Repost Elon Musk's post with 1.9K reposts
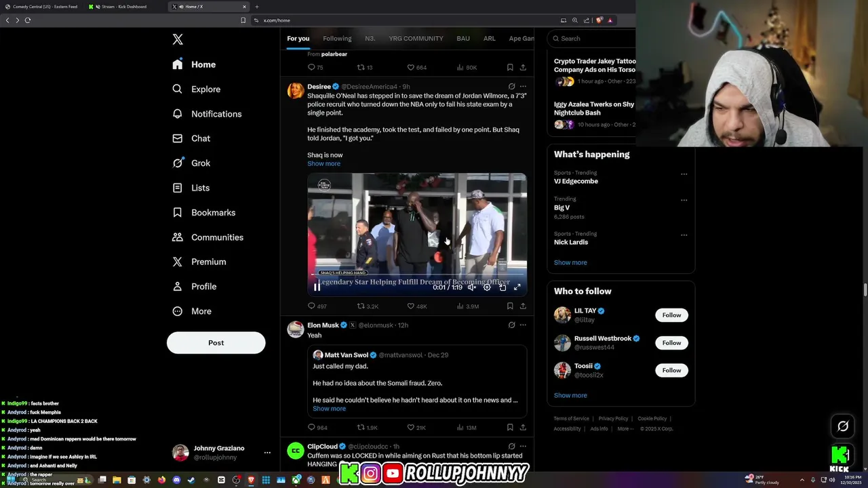 coord(368,428)
